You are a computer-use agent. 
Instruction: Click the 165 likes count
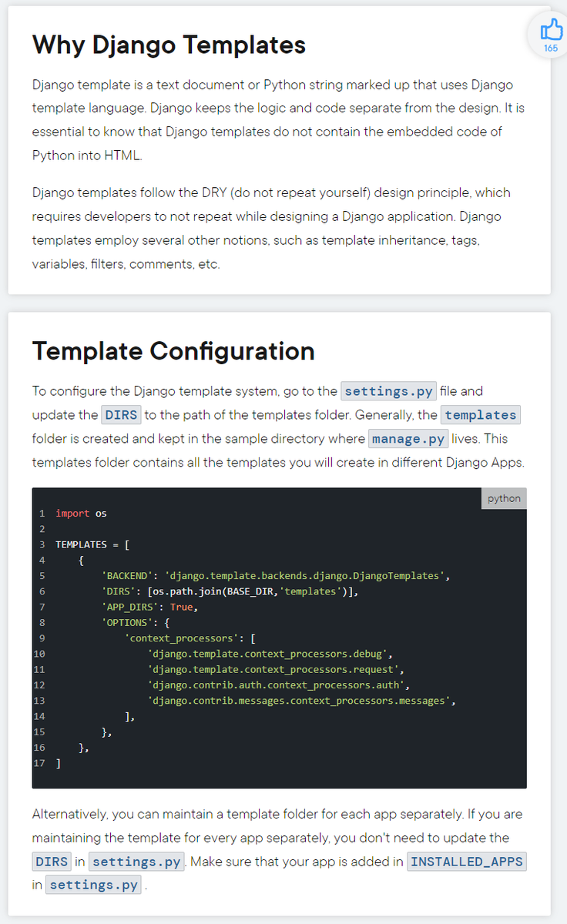click(x=551, y=49)
